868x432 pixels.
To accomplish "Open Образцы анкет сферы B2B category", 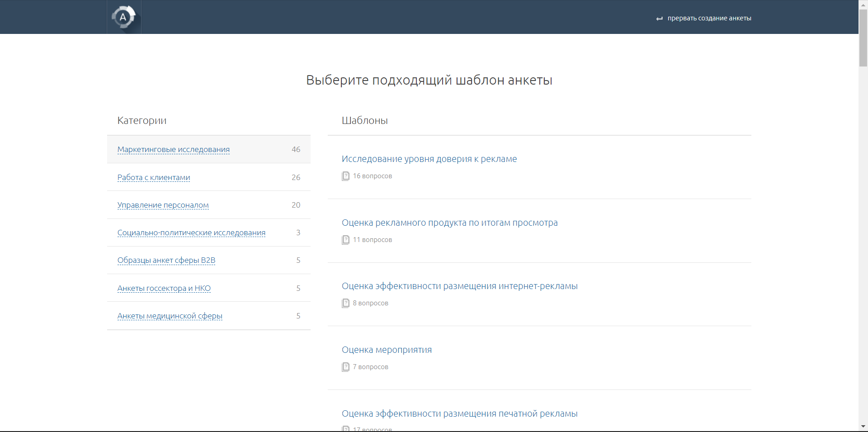I will pos(166,260).
